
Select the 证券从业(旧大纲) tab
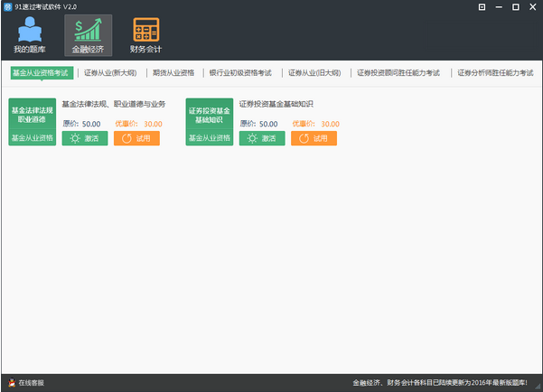coord(314,73)
